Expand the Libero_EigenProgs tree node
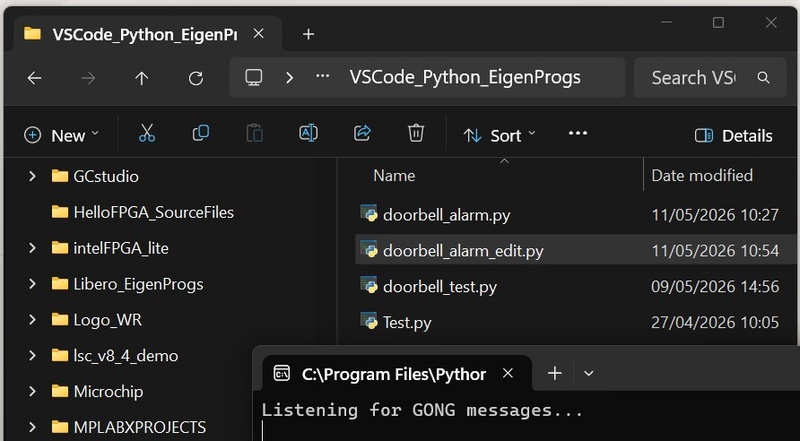The height and width of the screenshot is (441, 800). click(x=32, y=284)
